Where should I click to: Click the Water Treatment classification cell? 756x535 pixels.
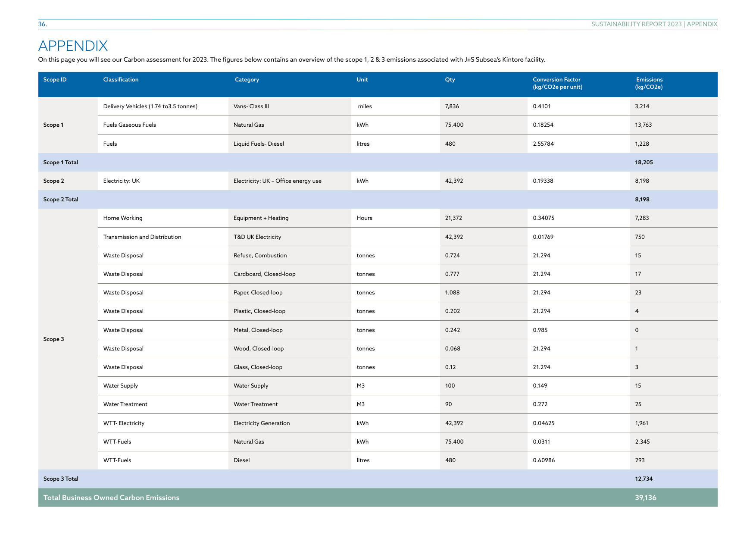pyautogui.click(x=125, y=404)
